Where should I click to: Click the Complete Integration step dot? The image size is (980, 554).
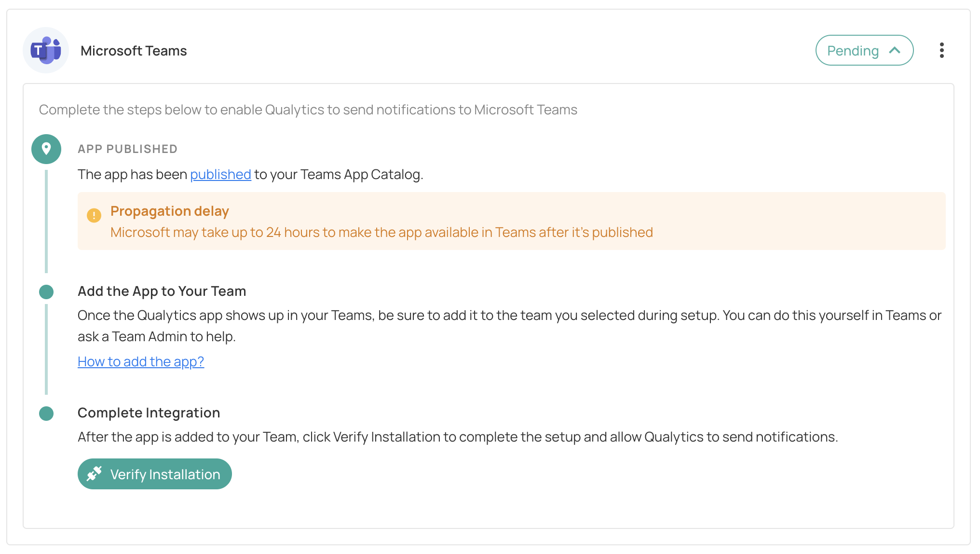point(46,413)
